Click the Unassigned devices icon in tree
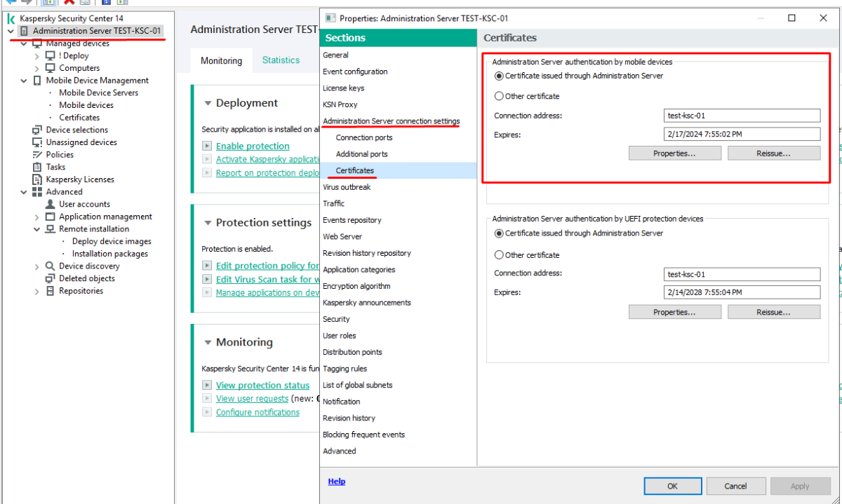This screenshot has width=842, height=504. pyautogui.click(x=37, y=142)
